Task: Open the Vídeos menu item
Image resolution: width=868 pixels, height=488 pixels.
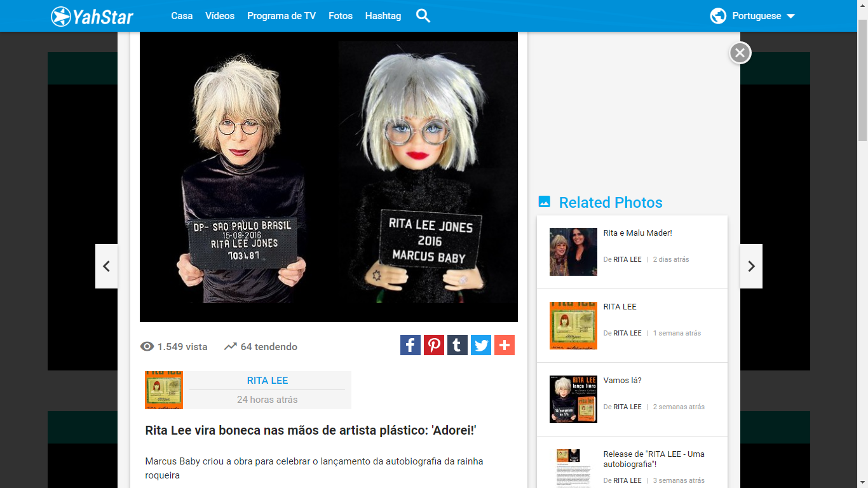Action: tap(220, 16)
